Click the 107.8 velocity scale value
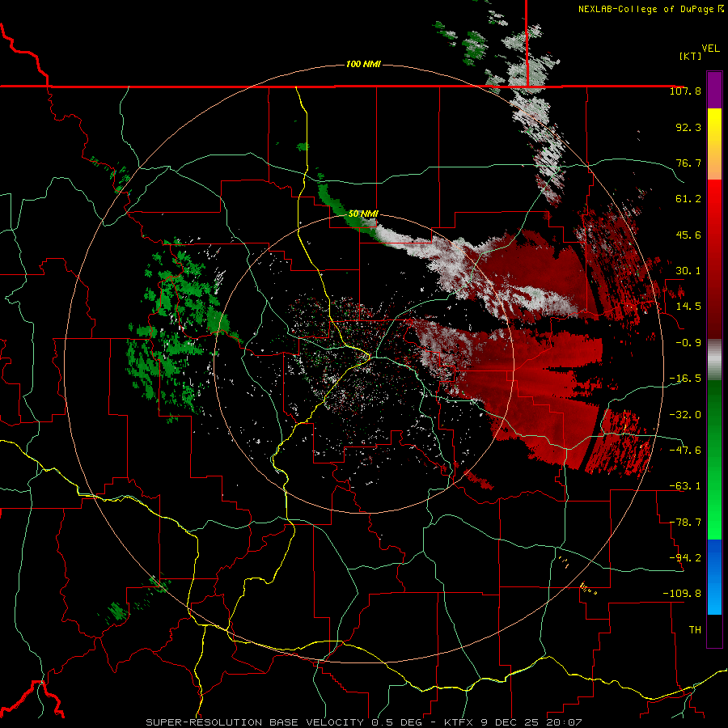The image size is (728, 728). pos(685,91)
